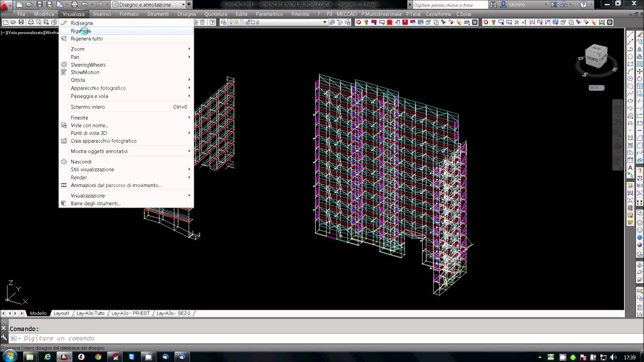Expand Punti di vista 3D submenu

(126, 133)
